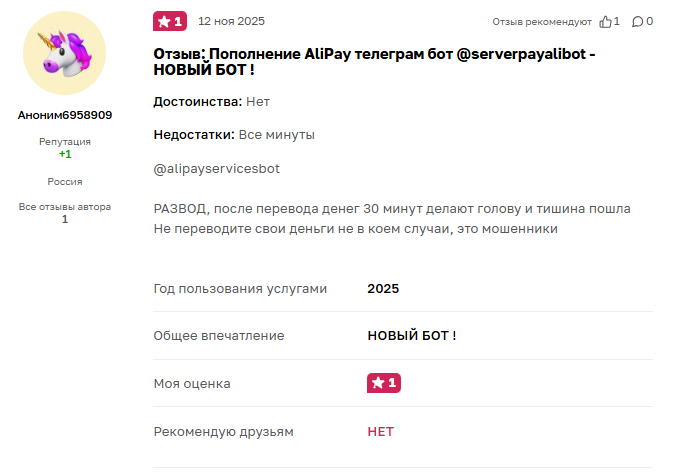This screenshot has width=678, height=473.
Task: Click the Россия country label
Action: coord(65,182)
